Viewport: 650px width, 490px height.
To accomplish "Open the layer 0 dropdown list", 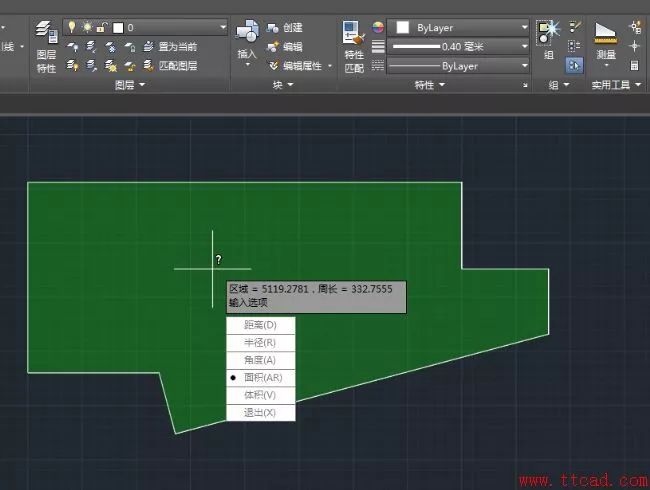I will click(x=222, y=27).
